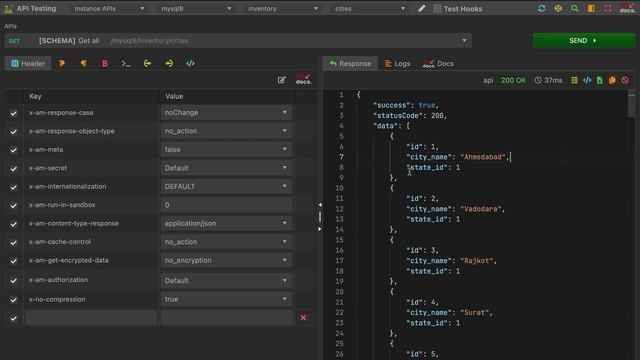Click the API Testing logo icon
The height and width of the screenshot is (360, 640).
point(9,9)
